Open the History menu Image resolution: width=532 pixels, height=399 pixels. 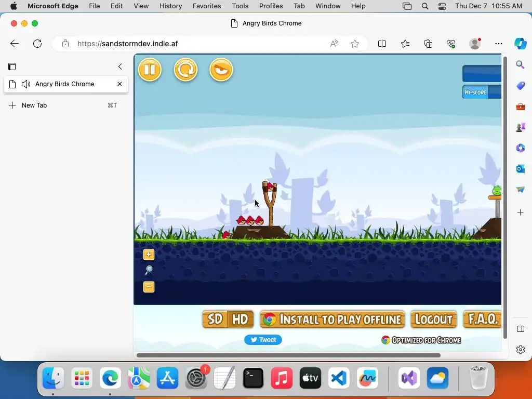pyautogui.click(x=170, y=6)
